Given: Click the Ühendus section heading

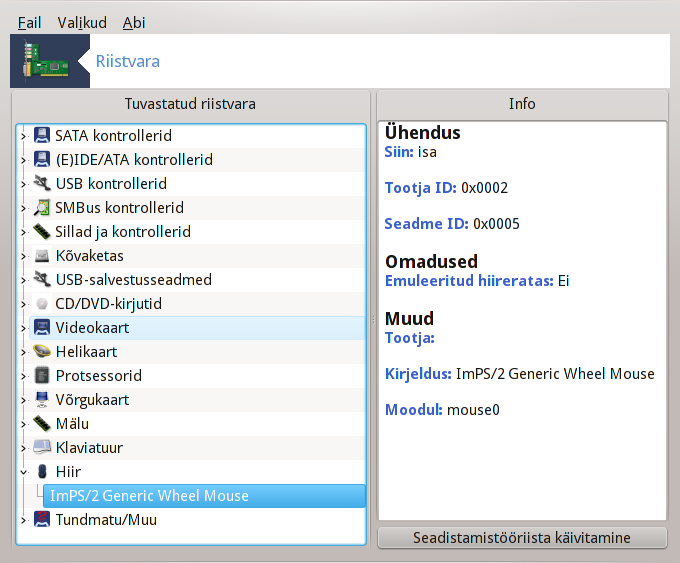Looking at the screenshot, I should [x=422, y=132].
